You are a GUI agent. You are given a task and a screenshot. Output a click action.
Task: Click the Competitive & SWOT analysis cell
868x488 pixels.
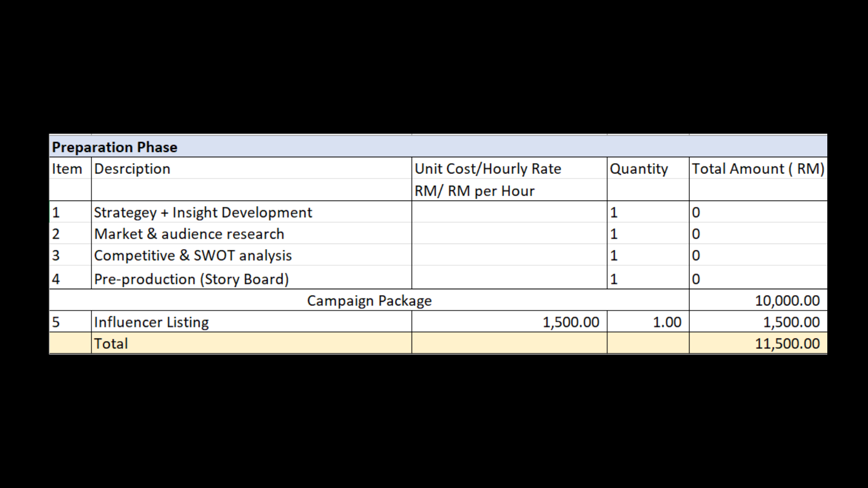[251, 255]
